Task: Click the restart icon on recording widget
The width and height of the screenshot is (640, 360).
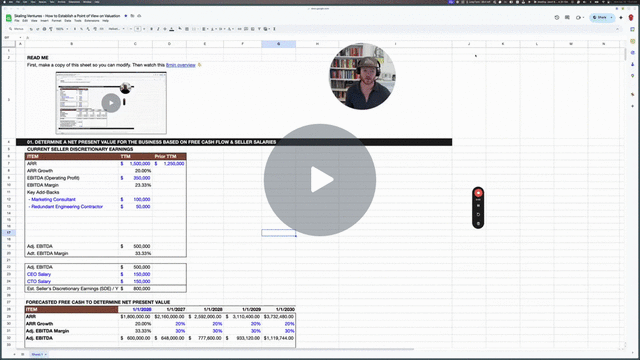Action: click(478, 214)
